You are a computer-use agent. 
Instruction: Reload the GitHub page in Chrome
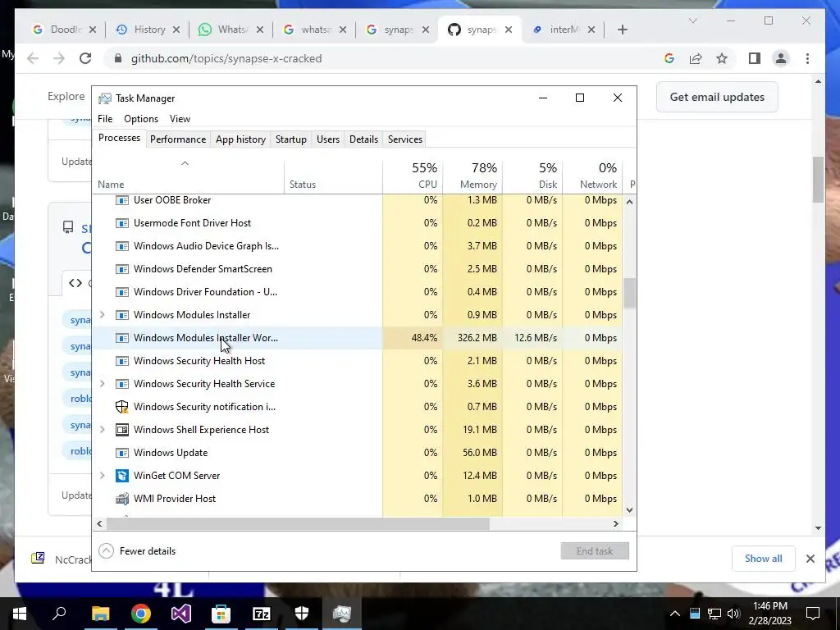(85, 58)
